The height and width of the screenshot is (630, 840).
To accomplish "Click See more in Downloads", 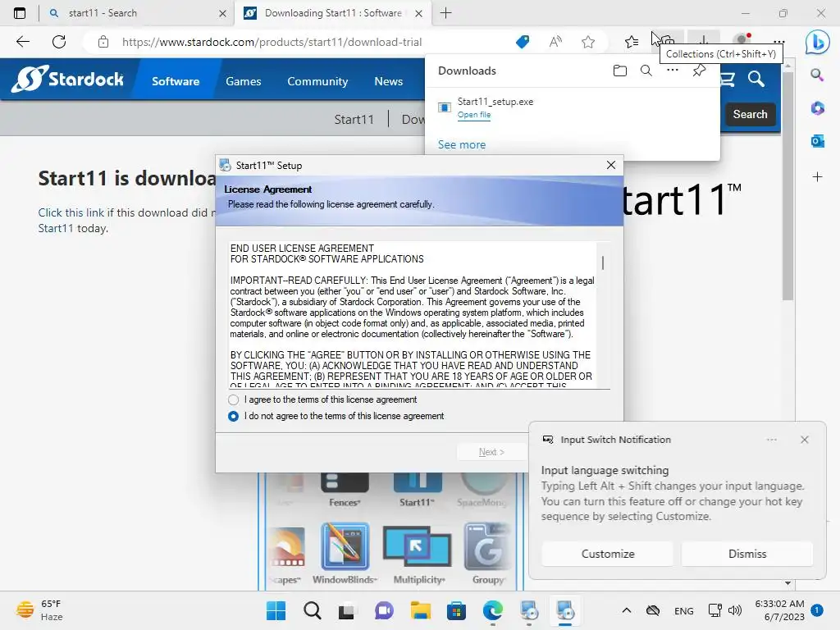I will tap(461, 144).
